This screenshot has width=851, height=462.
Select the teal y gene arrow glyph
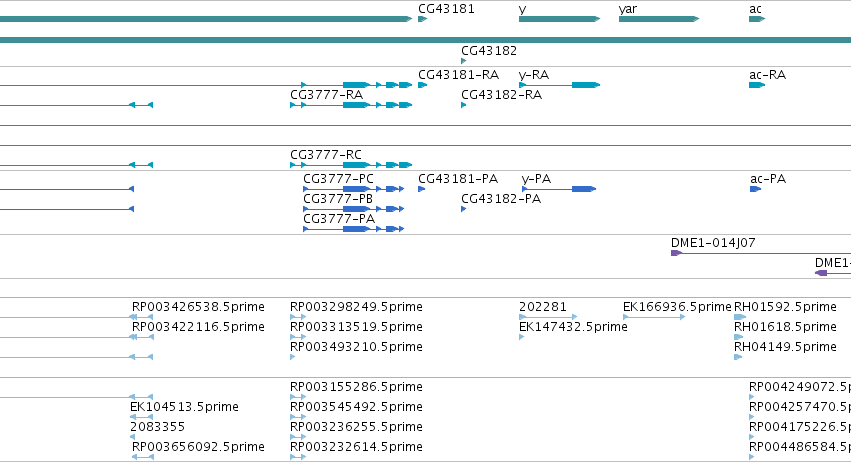[x=560, y=19]
